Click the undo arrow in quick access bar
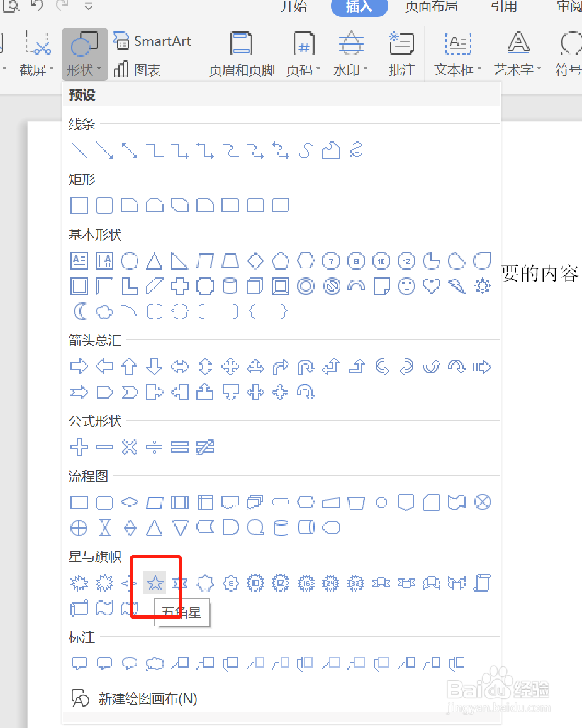 pos(38,6)
